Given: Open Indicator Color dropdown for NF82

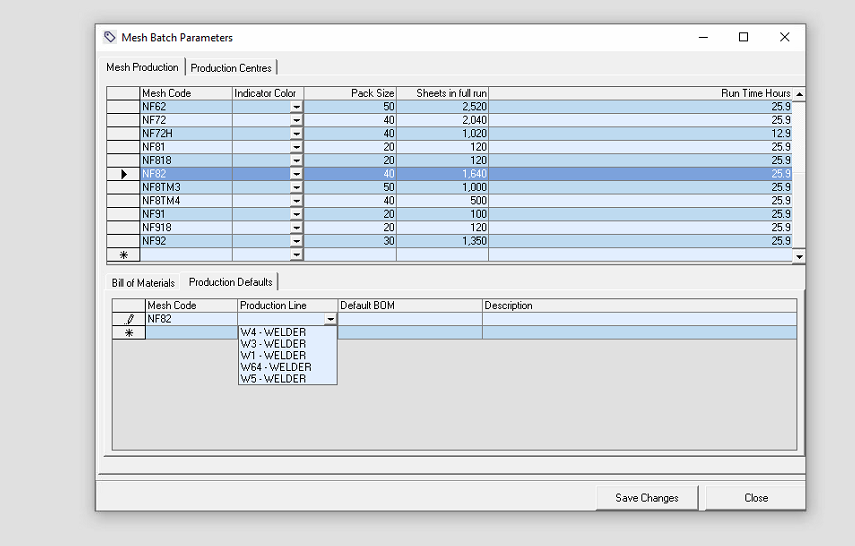Looking at the screenshot, I should tap(296, 174).
